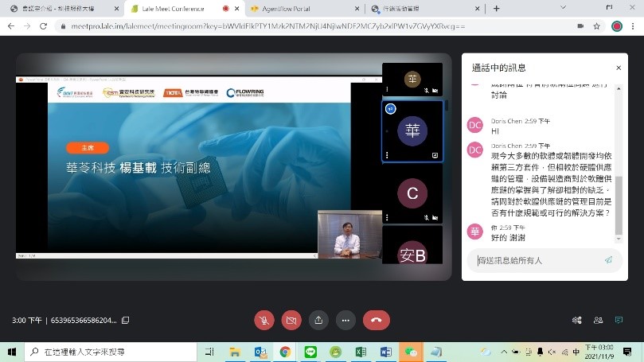Reload the current page
Image resolution: width=644 pixels, height=362 pixels.
[43, 26]
